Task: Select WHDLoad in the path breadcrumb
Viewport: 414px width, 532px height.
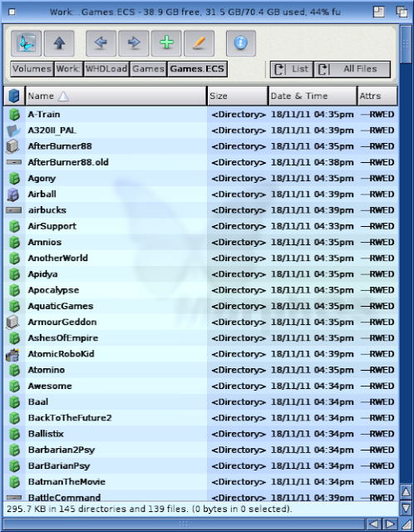Action: pyautogui.click(x=106, y=69)
